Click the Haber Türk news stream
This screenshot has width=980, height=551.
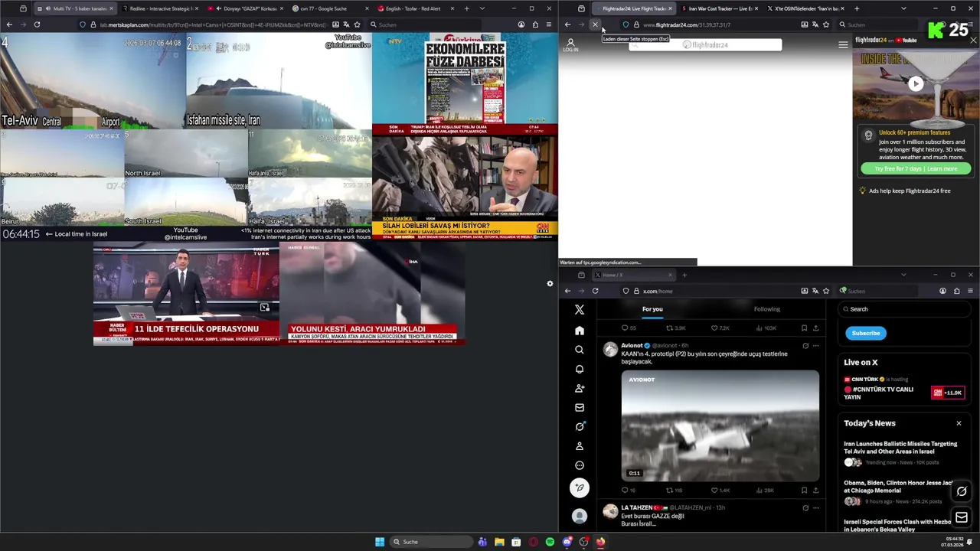point(186,295)
